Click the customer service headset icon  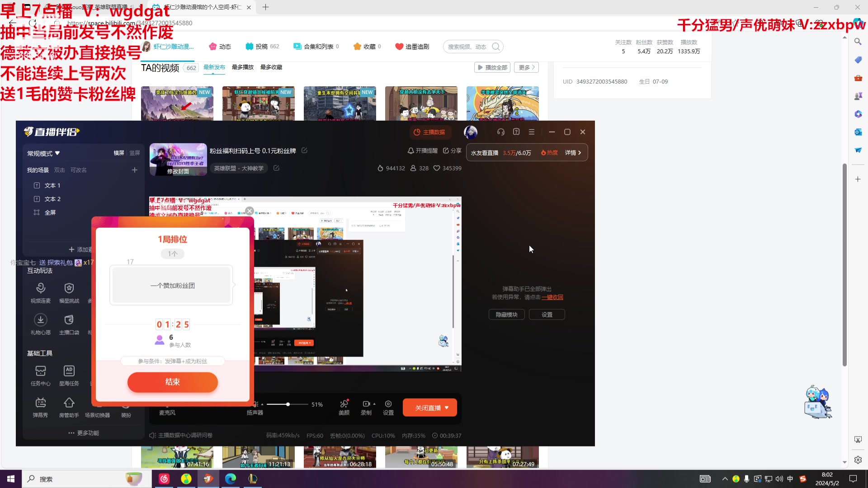click(x=500, y=132)
